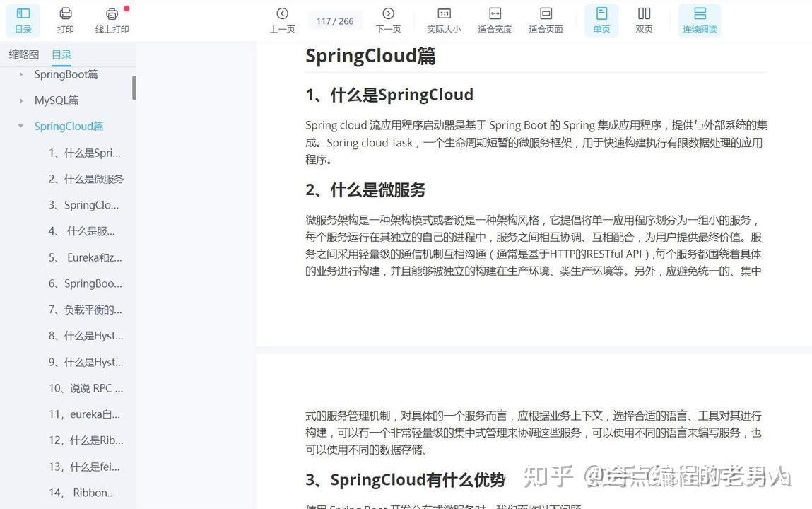Click the page number 117/266 input field
This screenshot has height=509, width=812.
click(x=334, y=21)
